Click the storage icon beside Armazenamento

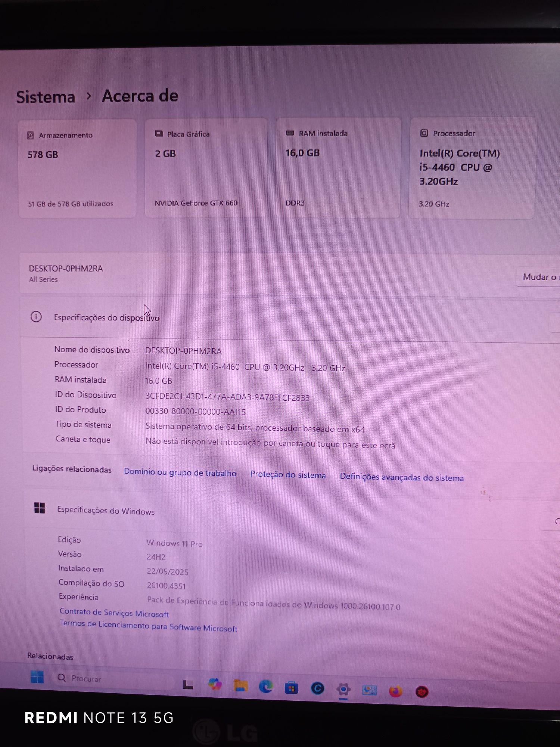[x=31, y=135]
